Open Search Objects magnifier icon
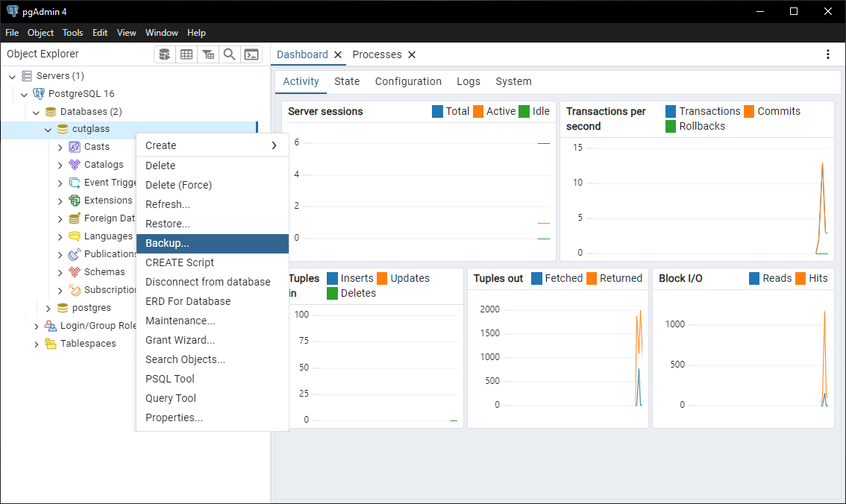The image size is (846, 504). click(230, 54)
